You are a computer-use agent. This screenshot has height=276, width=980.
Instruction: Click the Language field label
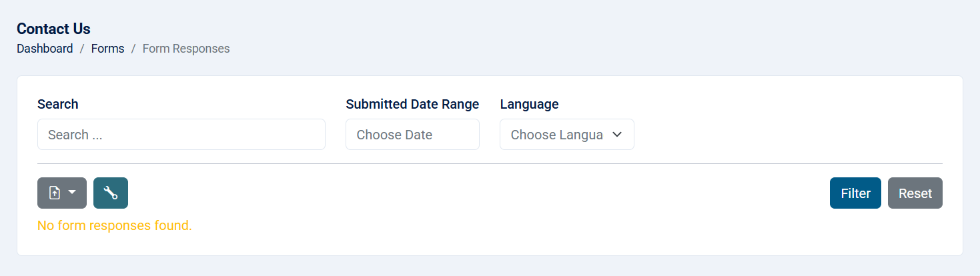(530, 104)
